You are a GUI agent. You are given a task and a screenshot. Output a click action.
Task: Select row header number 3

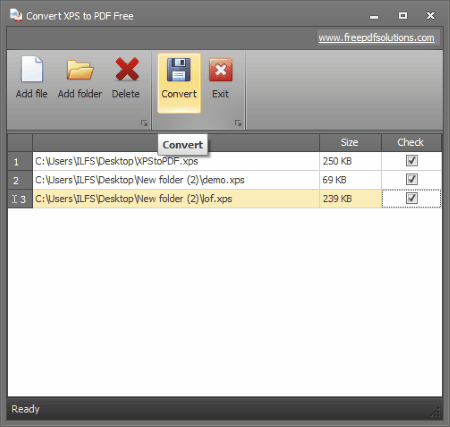(x=20, y=199)
